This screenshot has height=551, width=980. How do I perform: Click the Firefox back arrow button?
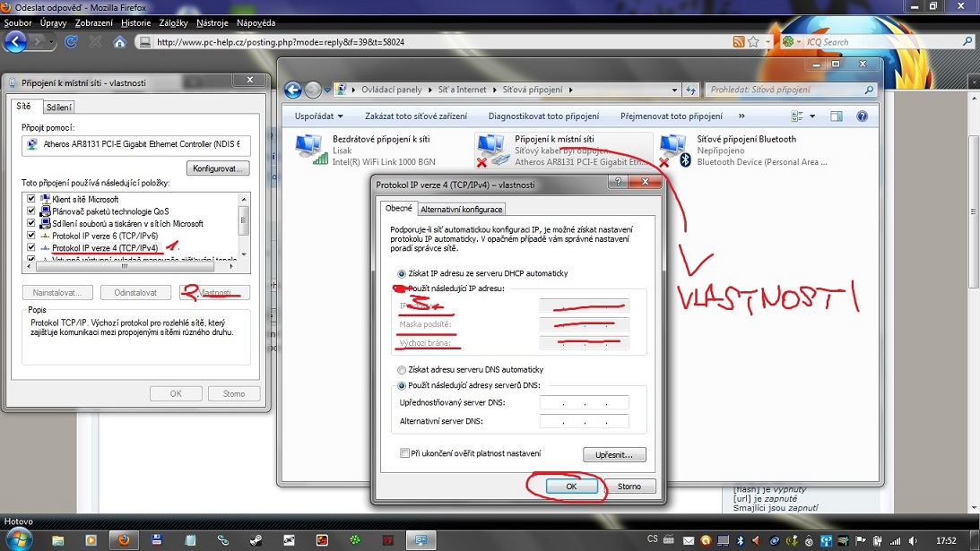point(15,41)
